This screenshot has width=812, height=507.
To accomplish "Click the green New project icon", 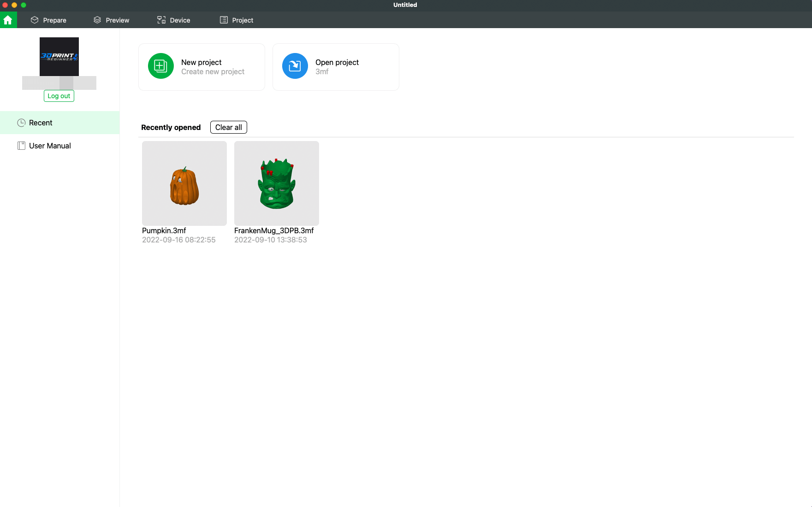I will pyautogui.click(x=160, y=66).
